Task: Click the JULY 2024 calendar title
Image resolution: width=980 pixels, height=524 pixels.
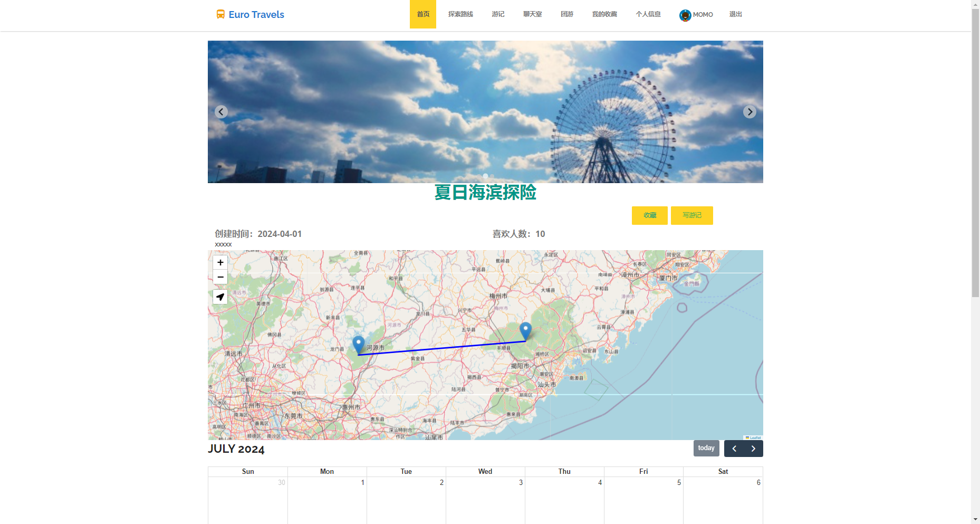Action: (236, 449)
